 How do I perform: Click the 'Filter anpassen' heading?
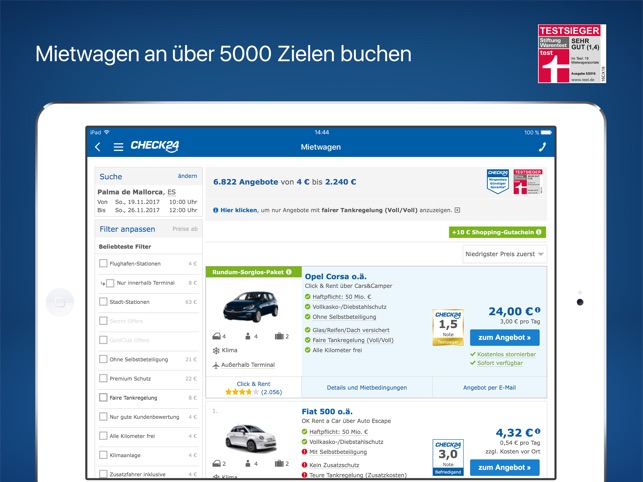tap(127, 229)
